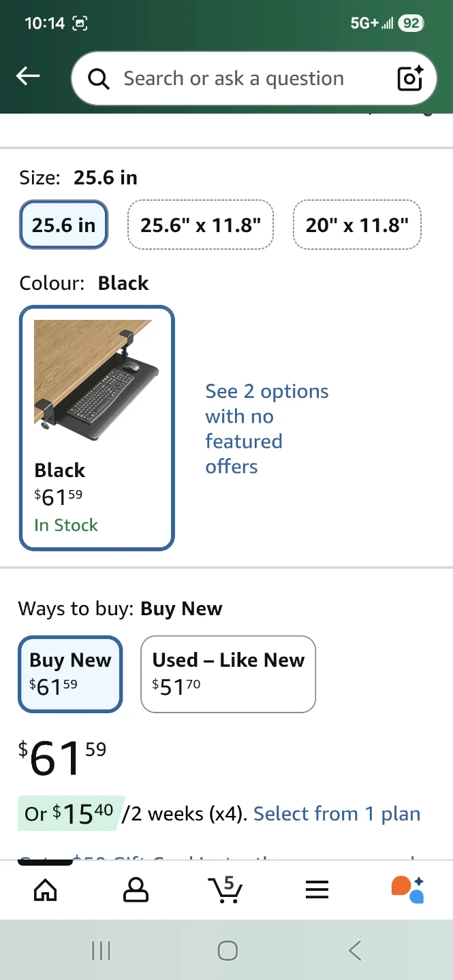Select Buy New purchase option
Image resolution: width=453 pixels, height=980 pixels.
click(x=70, y=674)
